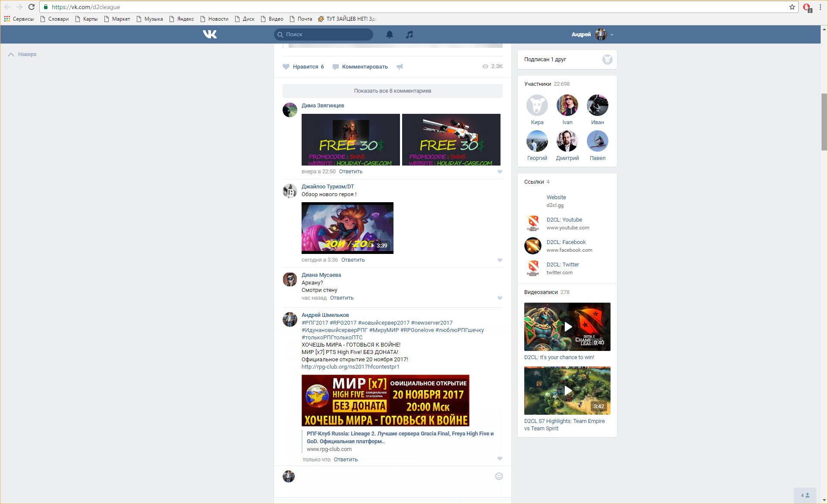Viewport: 828px width, 504px height.
Task: Like Диана Мусаева's comment
Action: point(500,298)
